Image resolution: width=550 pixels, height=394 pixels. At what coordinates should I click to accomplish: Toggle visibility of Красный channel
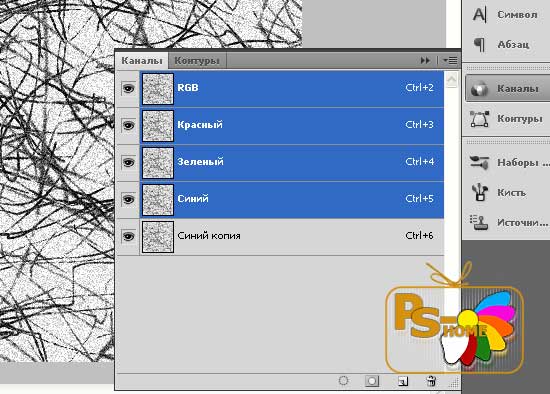128,125
